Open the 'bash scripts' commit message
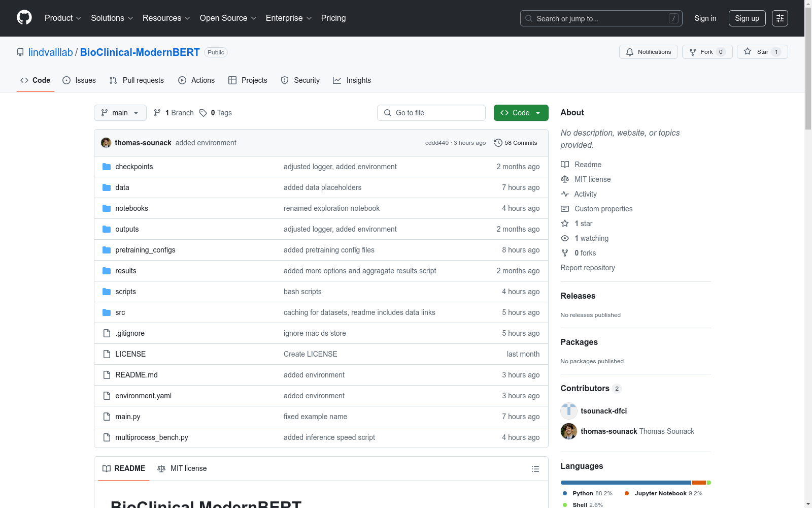This screenshot has width=812, height=508. coord(302,292)
